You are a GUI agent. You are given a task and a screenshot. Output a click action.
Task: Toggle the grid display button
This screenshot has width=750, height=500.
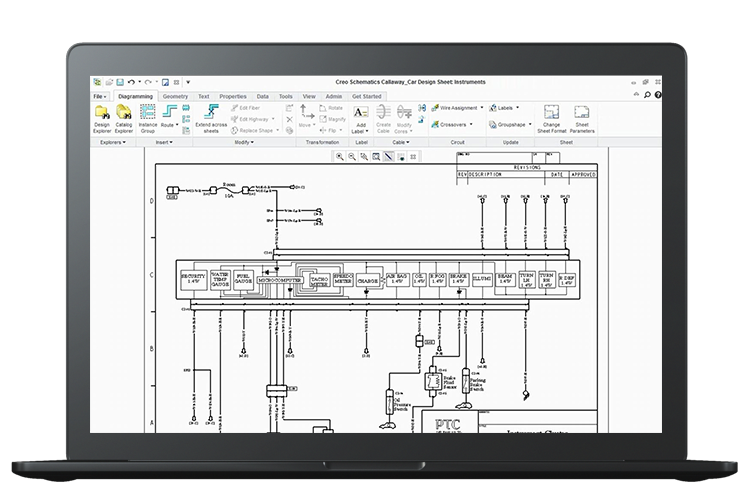413,156
